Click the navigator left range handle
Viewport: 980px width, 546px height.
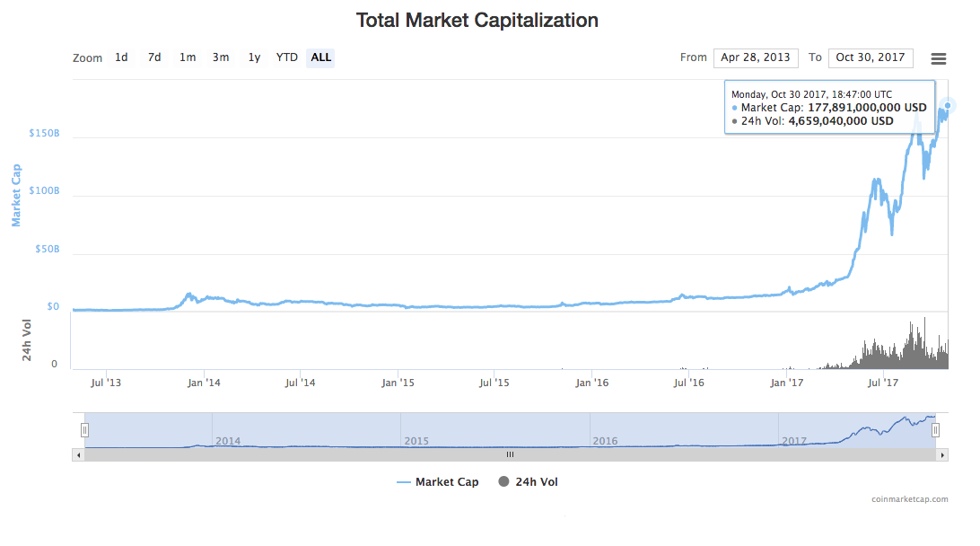coord(84,430)
